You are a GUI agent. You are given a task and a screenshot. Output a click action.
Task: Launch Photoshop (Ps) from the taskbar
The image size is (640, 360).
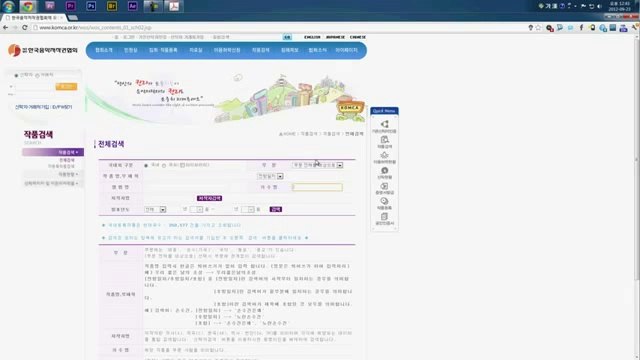[x=91, y=6]
